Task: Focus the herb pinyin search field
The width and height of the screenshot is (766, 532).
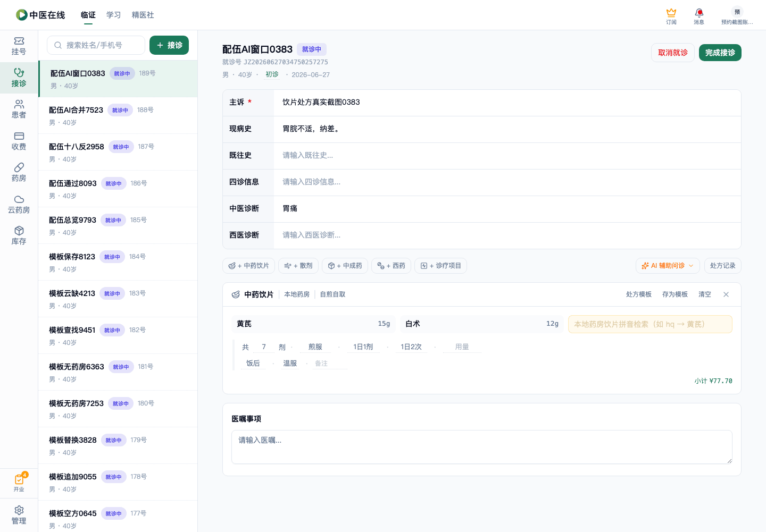Action: [x=650, y=324]
